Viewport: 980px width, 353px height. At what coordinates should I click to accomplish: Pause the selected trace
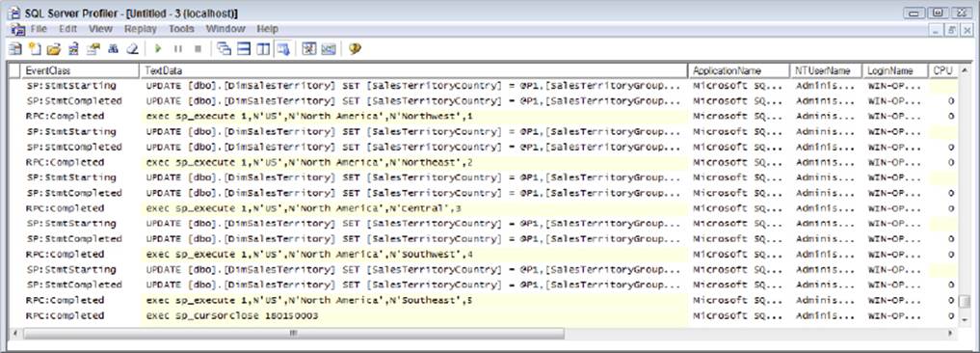[178, 49]
